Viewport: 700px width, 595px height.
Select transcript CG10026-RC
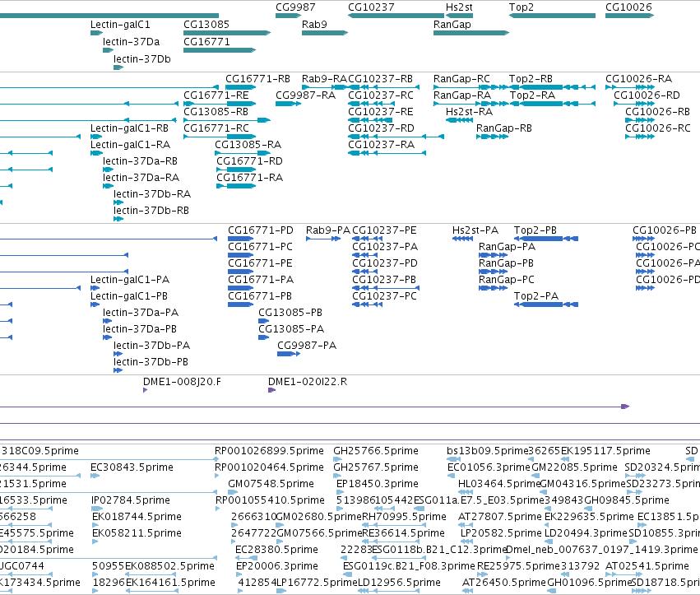tap(657, 128)
